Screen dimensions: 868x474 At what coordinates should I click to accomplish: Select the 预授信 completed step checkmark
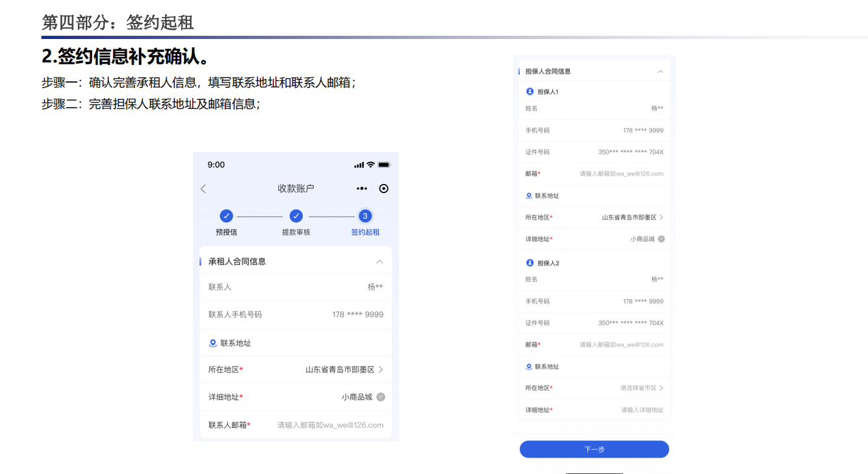[x=226, y=216]
